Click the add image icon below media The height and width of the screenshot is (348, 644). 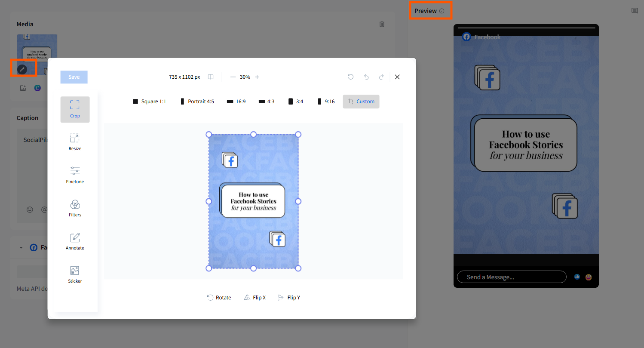pos(23,88)
